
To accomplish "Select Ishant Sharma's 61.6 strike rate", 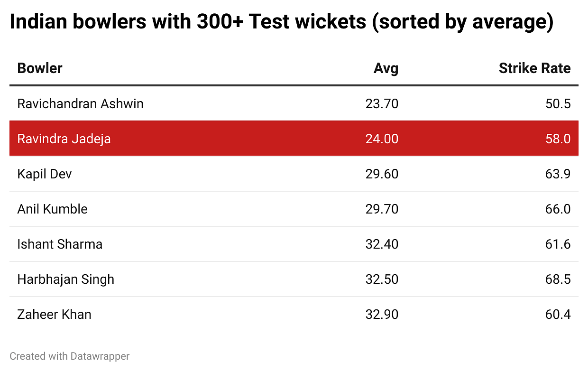I will click(558, 244).
